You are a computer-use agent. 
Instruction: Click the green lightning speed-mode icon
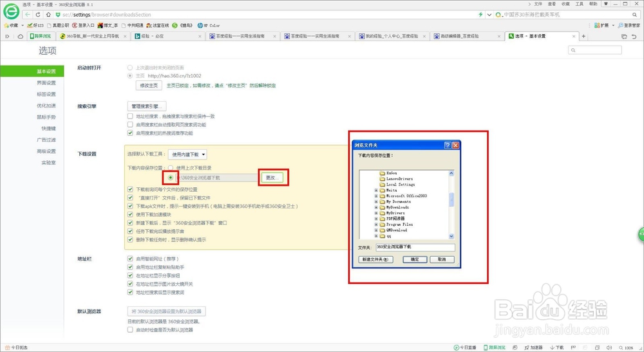point(480,14)
